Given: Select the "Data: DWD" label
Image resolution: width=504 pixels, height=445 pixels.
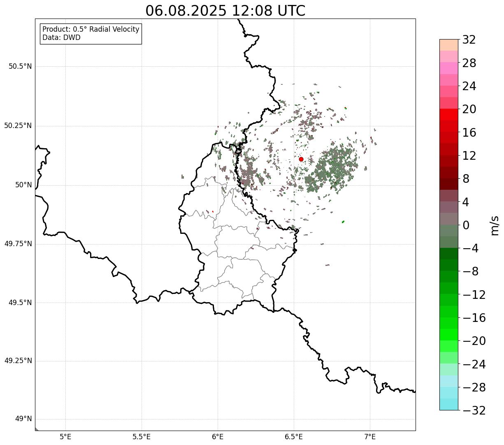Looking at the screenshot, I should [x=61, y=37].
